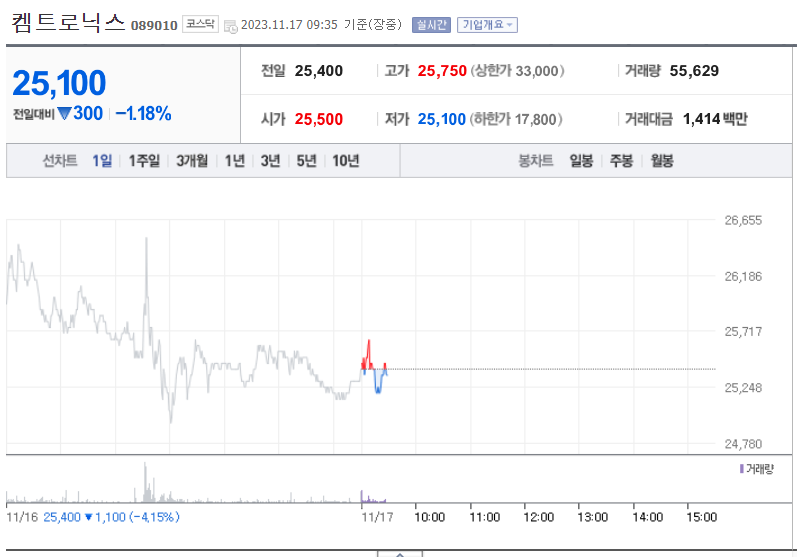Click the 24,780 price axis label
Screen dimensions: 797x557
pos(743,444)
